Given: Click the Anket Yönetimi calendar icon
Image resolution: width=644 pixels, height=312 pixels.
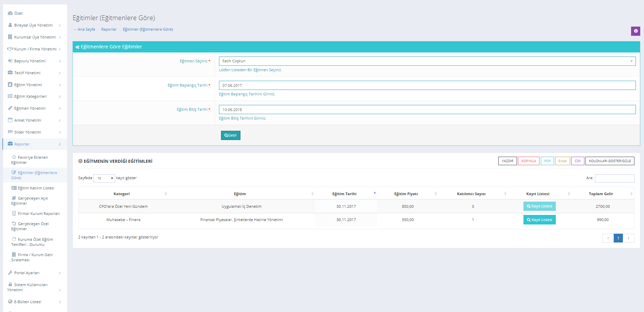Looking at the screenshot, I should pyautogui.click(x=10, y=120).
